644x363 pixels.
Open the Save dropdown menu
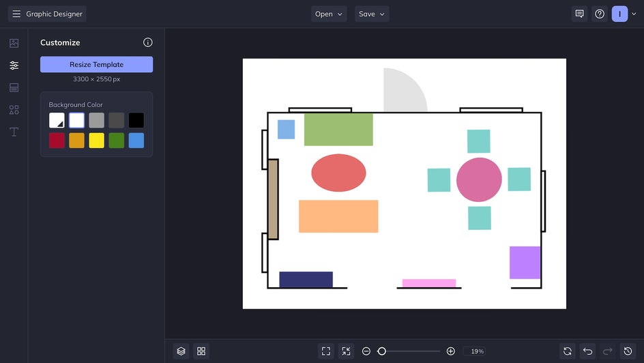pos(372,14)
